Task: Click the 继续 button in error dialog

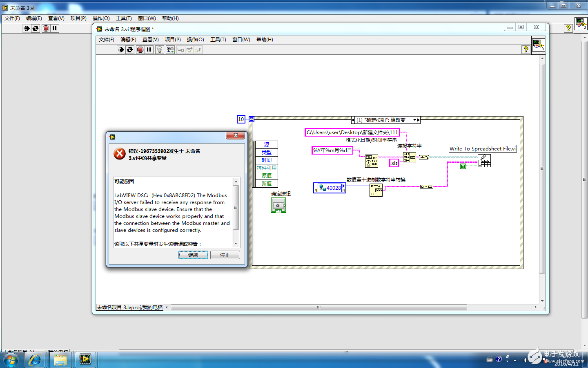Action: [193, 255]
